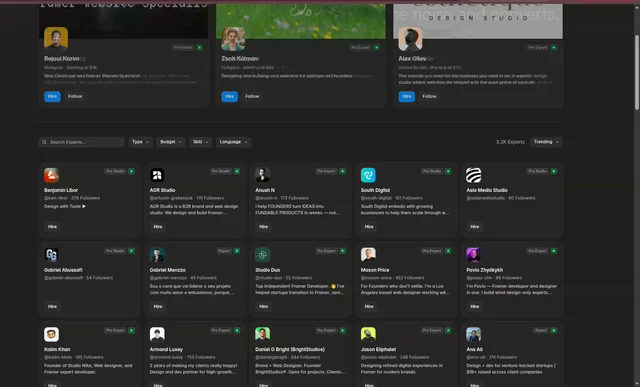Image resolution: width=640 pixels, height=387 pixels.
Task: Click Hire on Studio Duo card
Action: 264,307
